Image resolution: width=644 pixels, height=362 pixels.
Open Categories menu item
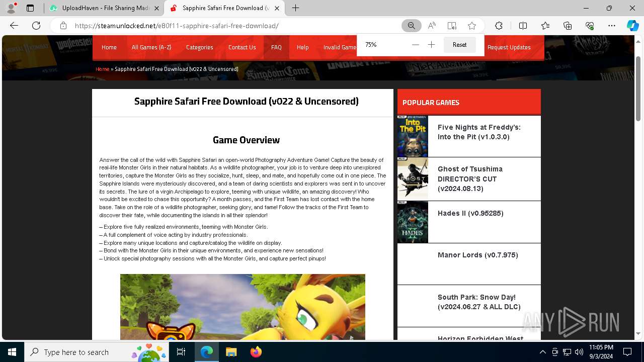200,47
